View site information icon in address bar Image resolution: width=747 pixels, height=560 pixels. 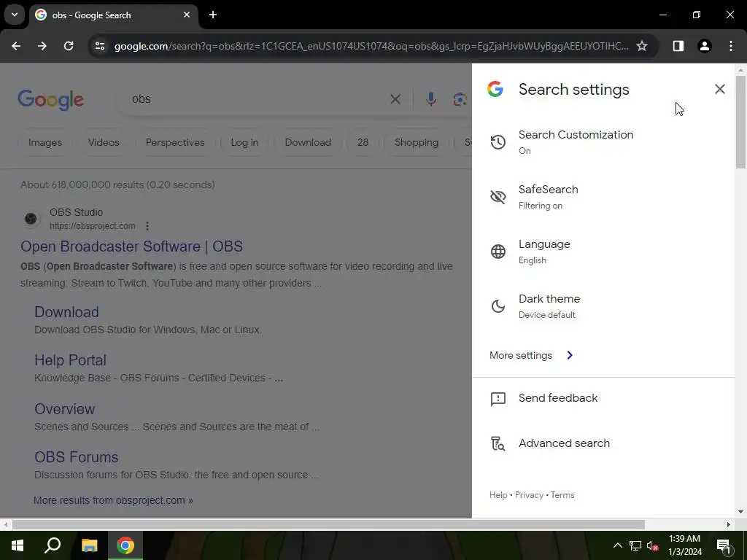(99, 46)
